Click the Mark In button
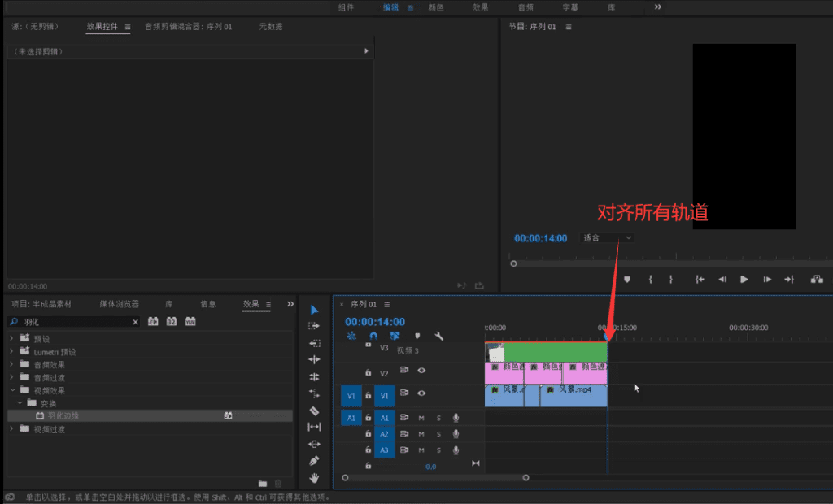 point(650,280)
